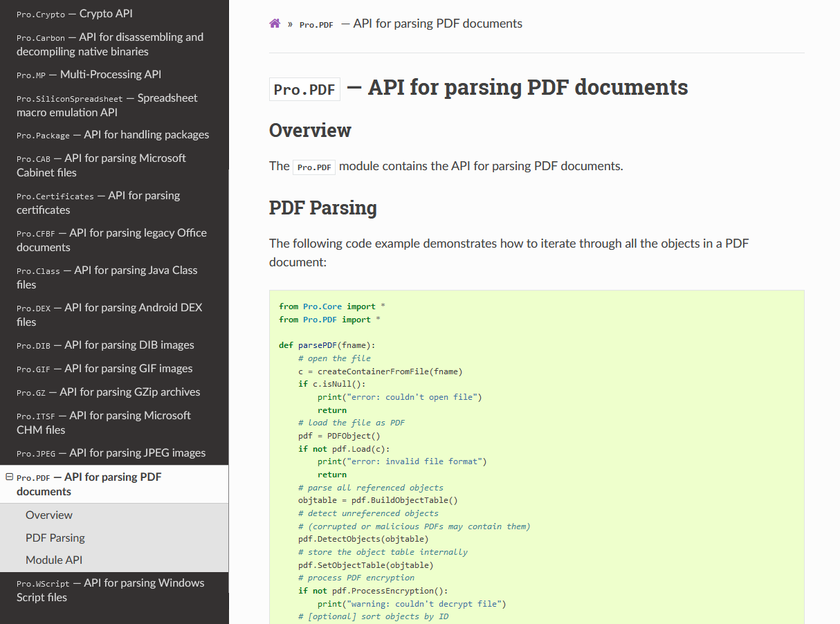
Task: Click 'def parsePDF(fname):' code line
Action: pos(327,345)
